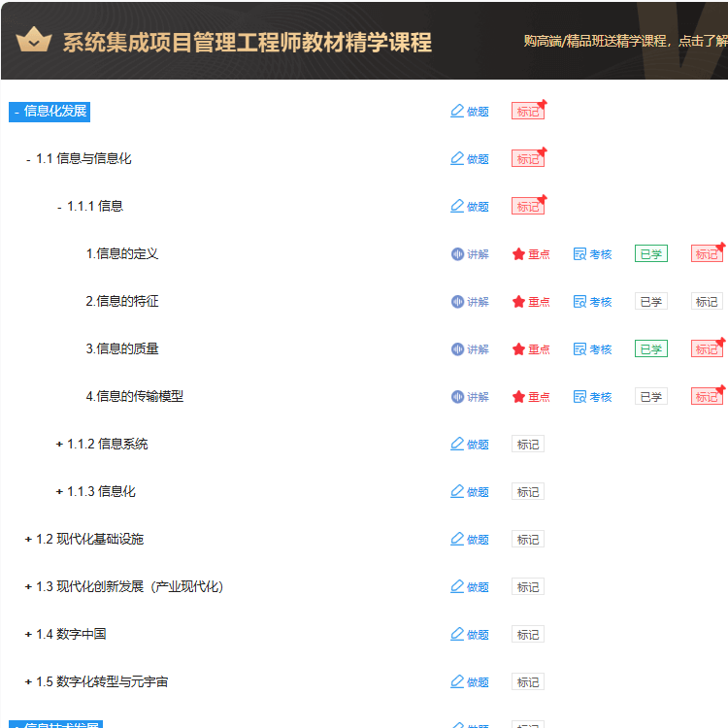
Task: Click 重点 star icon for 3.信息的质量
Action: (519, 349)
